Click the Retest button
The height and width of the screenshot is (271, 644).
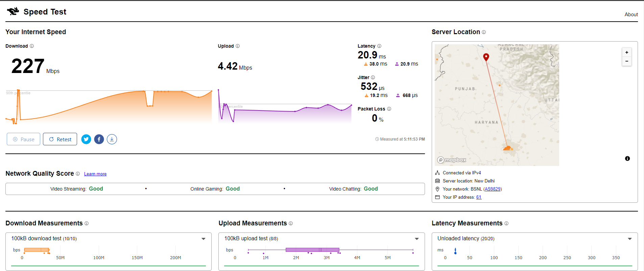point(60,139)
